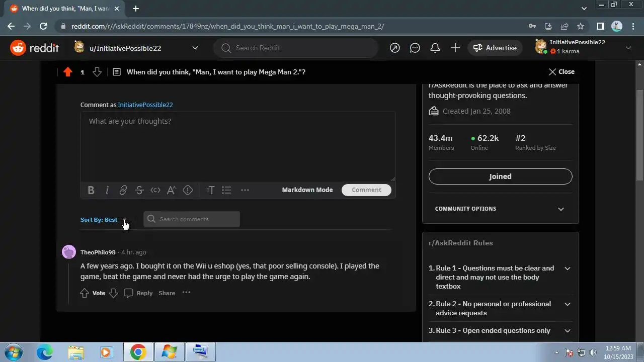Downvote the post in the header bar
This screenshot has height=362, width=644.
point(97,72)
